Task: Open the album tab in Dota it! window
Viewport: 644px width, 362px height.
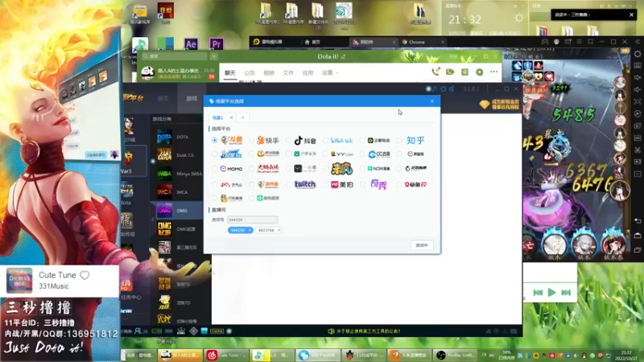Action: pyautogui.click(x=269, y=73)
